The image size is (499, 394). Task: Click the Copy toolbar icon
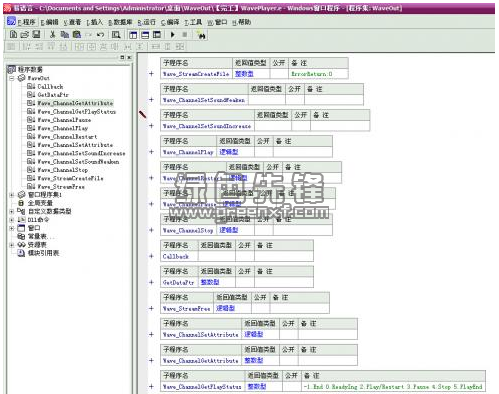coord(65,34)
